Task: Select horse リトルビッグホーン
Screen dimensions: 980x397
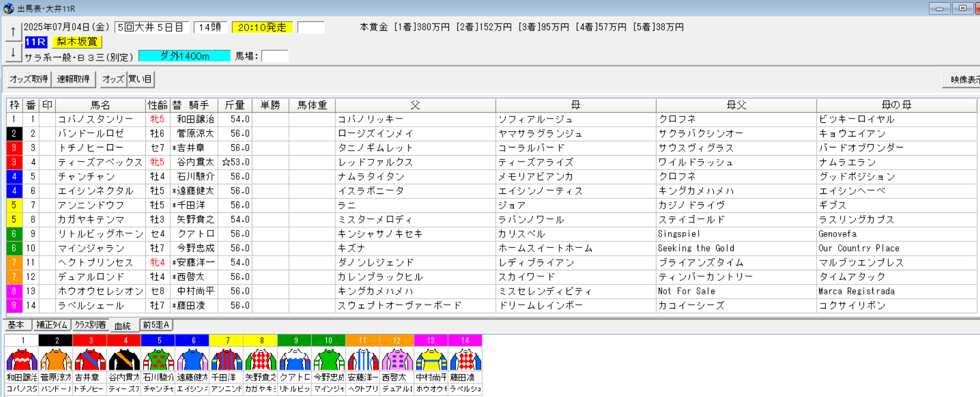Action: [x=100, y=234]
